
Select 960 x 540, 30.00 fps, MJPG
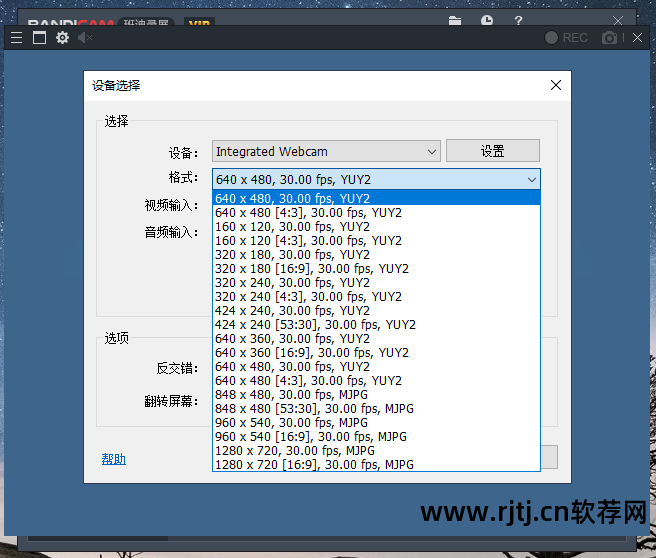(x=377, y=422)
